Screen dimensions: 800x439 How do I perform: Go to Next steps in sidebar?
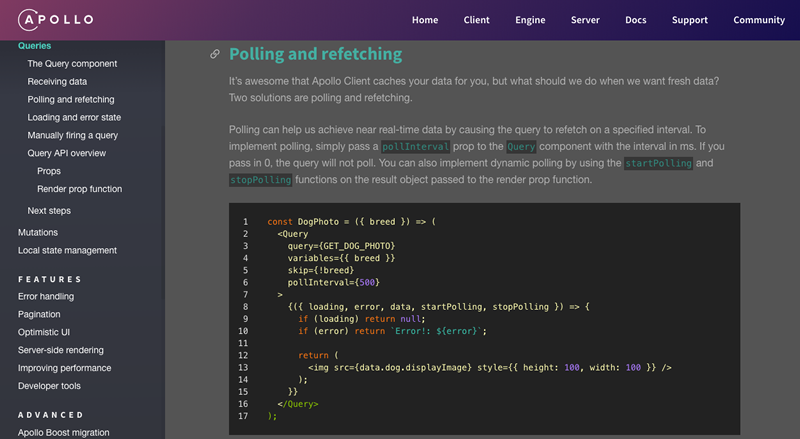[x=49, y=210]
